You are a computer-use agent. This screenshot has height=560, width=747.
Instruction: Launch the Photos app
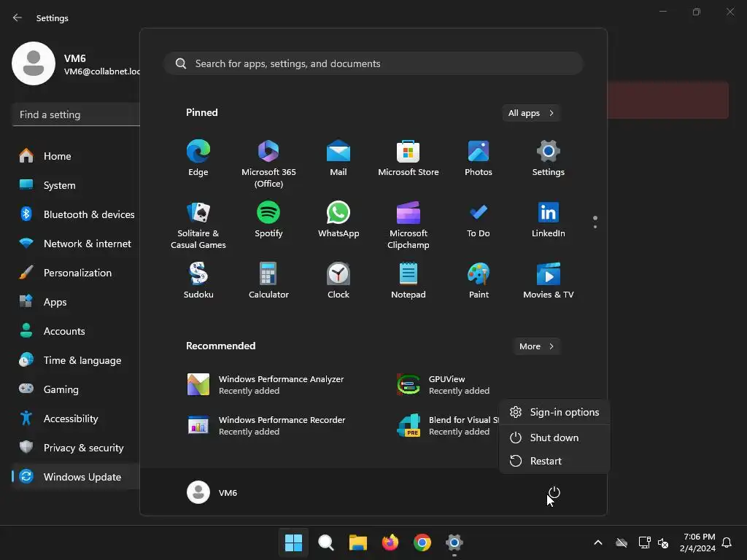[479, 158]
